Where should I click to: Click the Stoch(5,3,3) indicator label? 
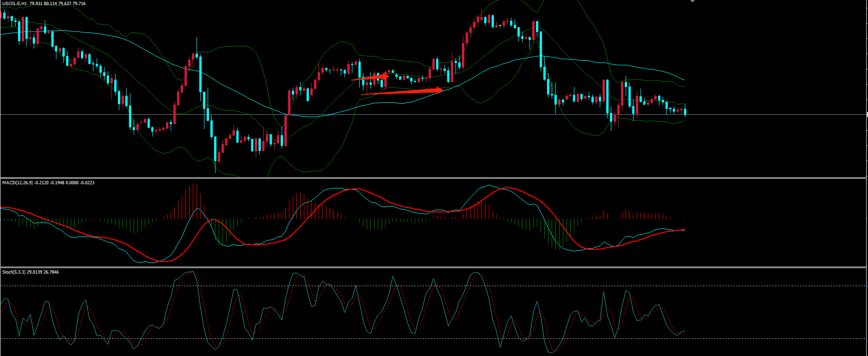pyautogui.click(x=14, y=272)
